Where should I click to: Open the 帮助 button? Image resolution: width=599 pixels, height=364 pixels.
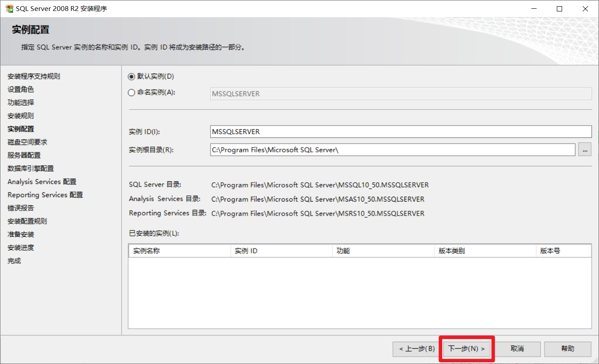[x=568, y=349]
